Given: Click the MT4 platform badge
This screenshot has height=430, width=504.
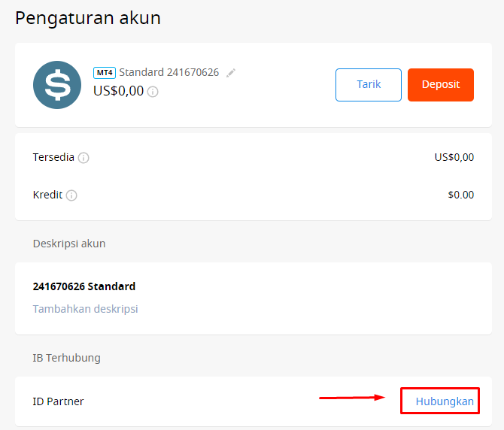Looking at the screenshot, I should pyautogui.click(x=104, y=73).
